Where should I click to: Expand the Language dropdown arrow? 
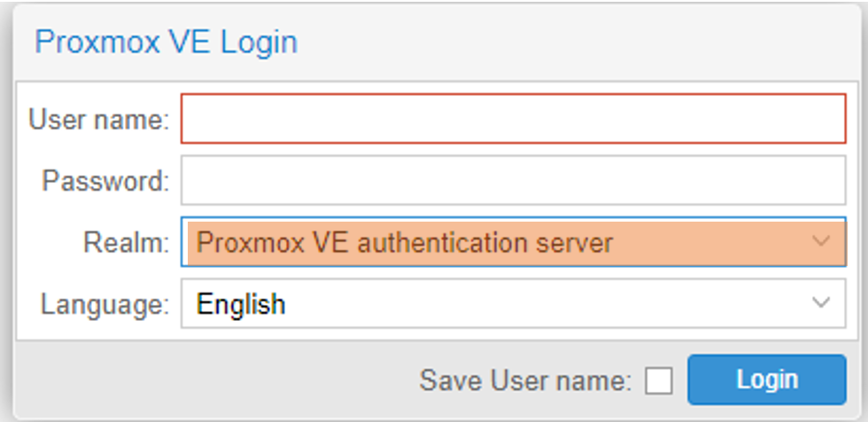coord(821,303)
